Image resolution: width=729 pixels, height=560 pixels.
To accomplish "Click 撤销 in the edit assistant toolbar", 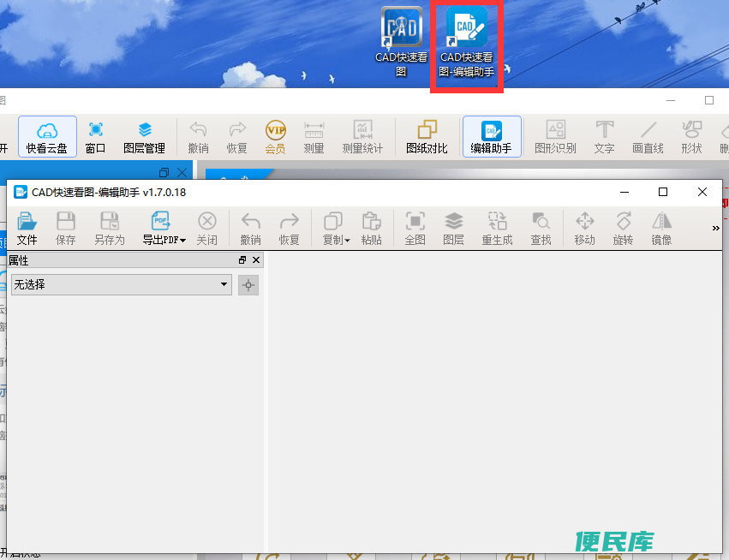I will pos(251,228).
